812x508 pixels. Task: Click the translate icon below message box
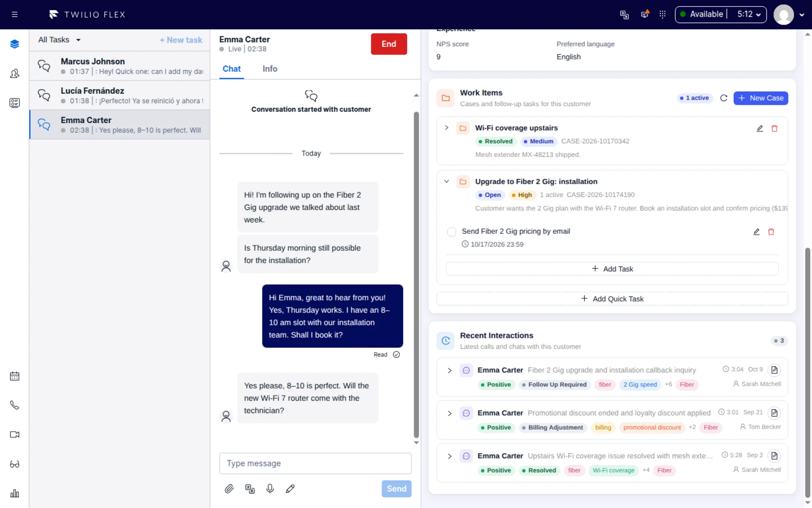pyautogui.click(x=250, y=489)
